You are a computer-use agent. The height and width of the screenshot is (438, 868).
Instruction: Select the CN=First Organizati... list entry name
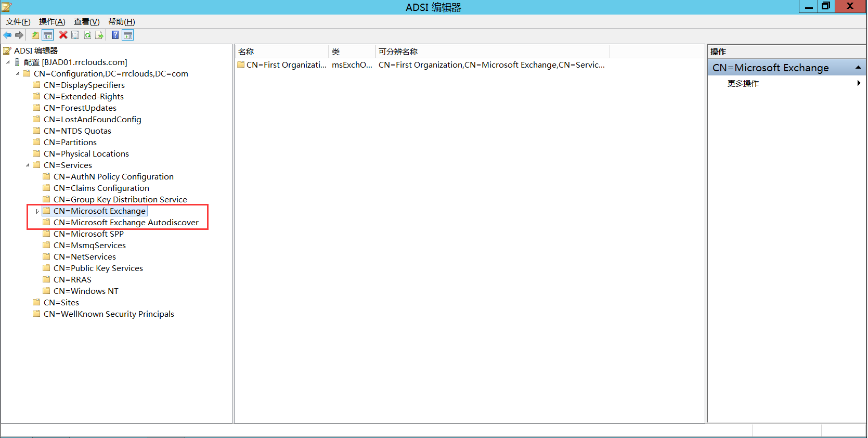coord(287,65)
